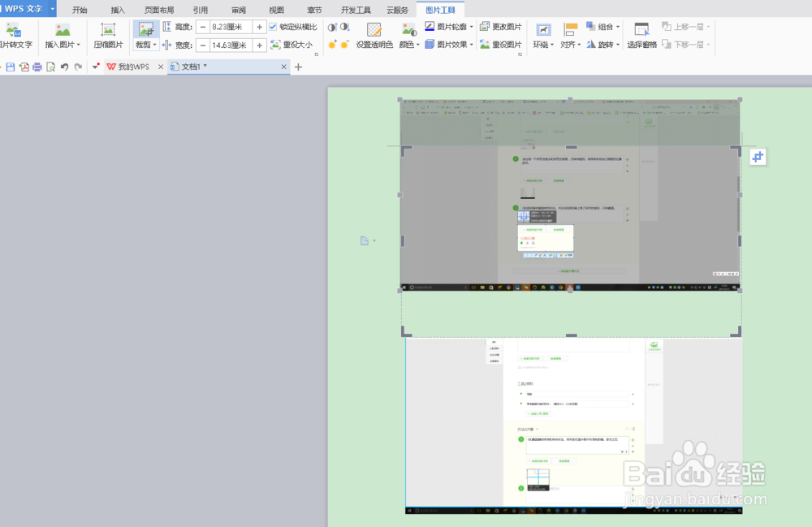
Task: Open the 开发工具 ribbon tab
Action: tap(356, 10)
